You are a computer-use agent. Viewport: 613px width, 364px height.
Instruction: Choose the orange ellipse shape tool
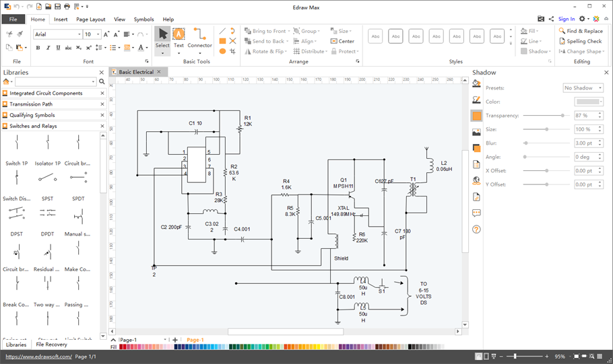click(x=222, y=51)
